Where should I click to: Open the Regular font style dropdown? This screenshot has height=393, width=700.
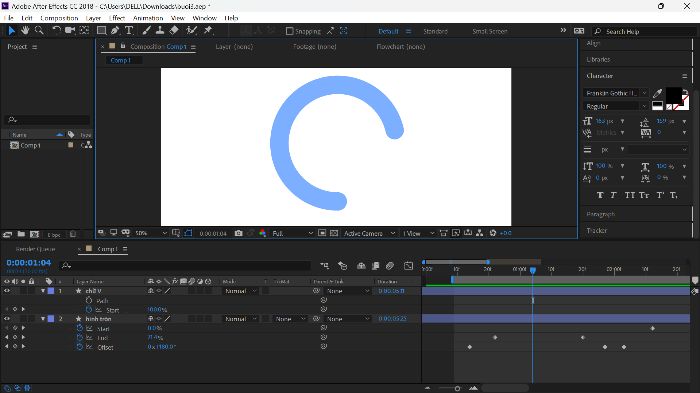point(616,106)
